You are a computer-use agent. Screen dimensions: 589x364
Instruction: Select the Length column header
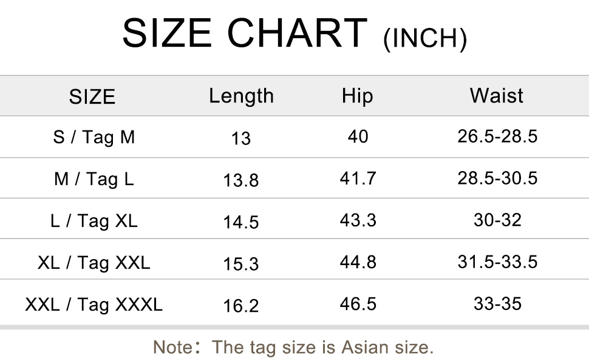(241, 96)
